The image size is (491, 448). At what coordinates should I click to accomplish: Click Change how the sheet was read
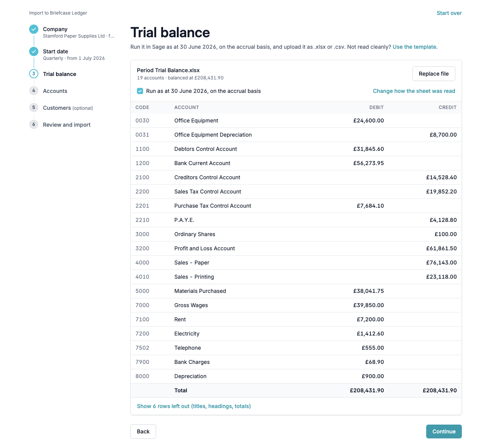[x=414, y=91]
